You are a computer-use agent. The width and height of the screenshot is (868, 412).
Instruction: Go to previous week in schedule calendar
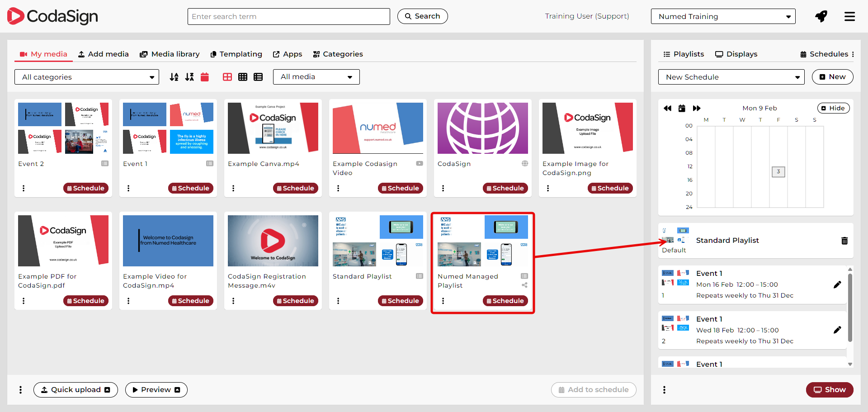[667, 108]
